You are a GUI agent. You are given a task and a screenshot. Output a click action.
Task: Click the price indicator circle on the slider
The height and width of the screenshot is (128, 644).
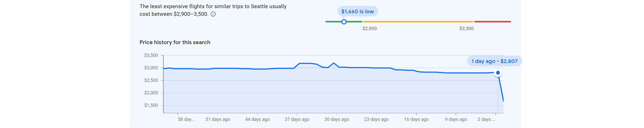pyautogui.click(x=344, y=22)
